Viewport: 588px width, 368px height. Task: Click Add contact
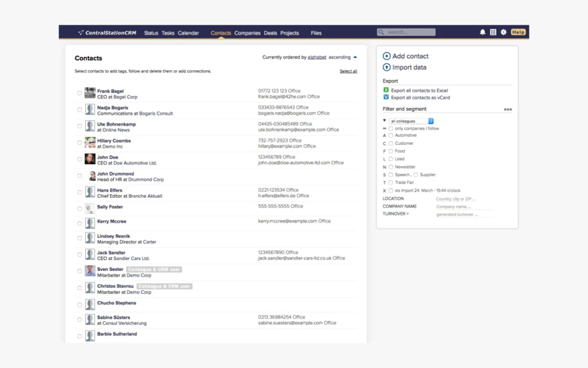coord(410,56)
